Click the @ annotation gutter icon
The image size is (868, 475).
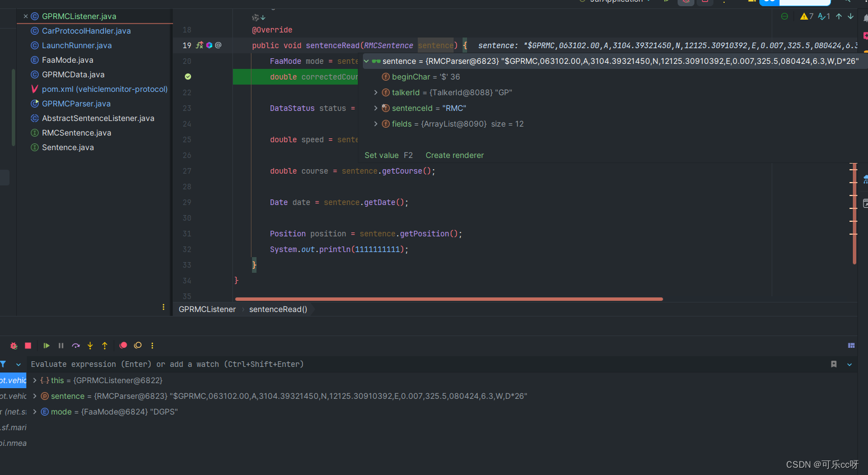[218, 45]
